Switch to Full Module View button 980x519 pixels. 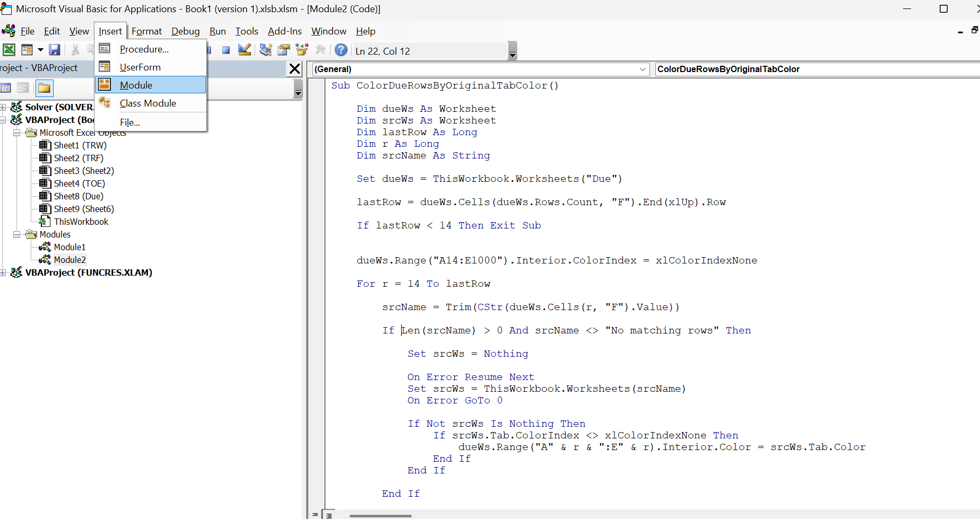pyautogui.click(x=329, y=514)
